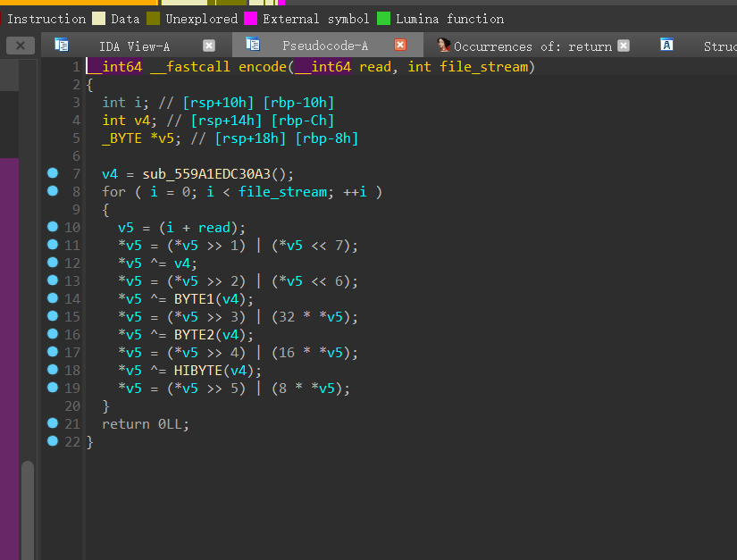Toggle breakpoint dot on line 14

(53, 297)
